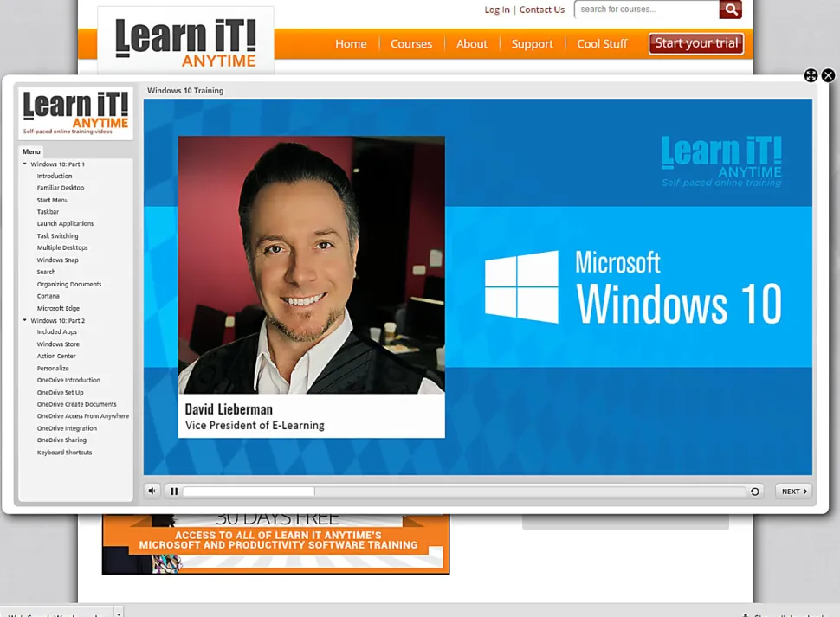Screen dimensions: 840x617
Task: Select the OneDrive Set Up lesson
Action: coord(60,392)
